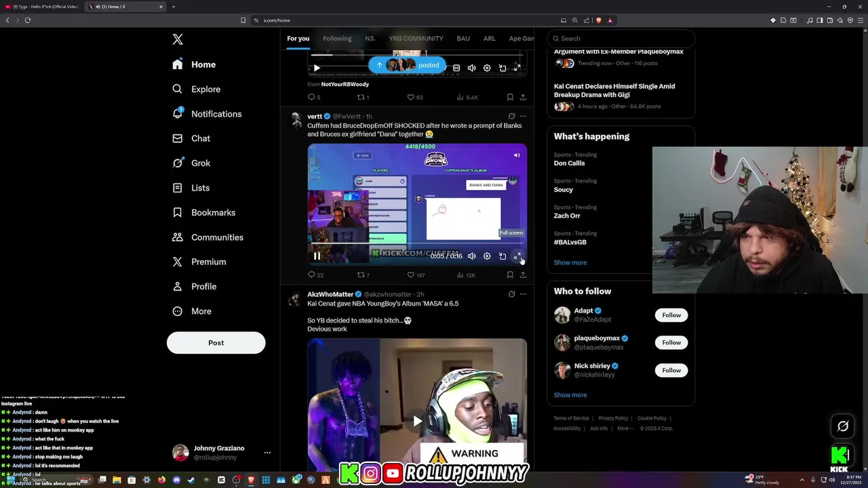Open Bookmarks in the sidebar
The image size is (868, 488).
(203, 212)
